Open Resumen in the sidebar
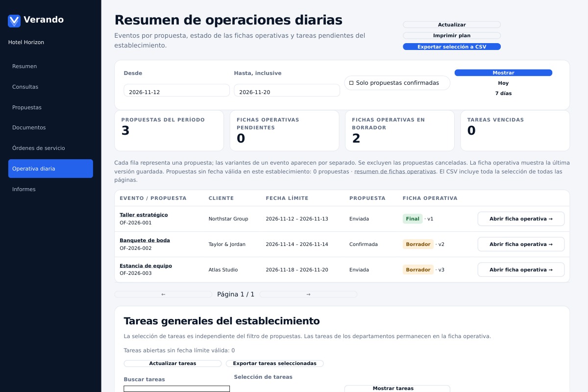 (x=50, y=66)
